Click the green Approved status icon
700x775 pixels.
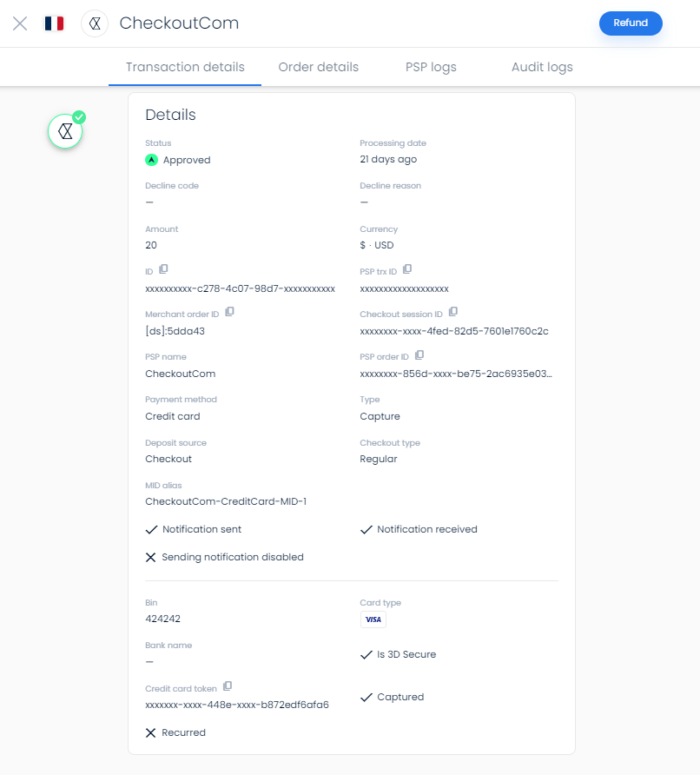point(152,160)
